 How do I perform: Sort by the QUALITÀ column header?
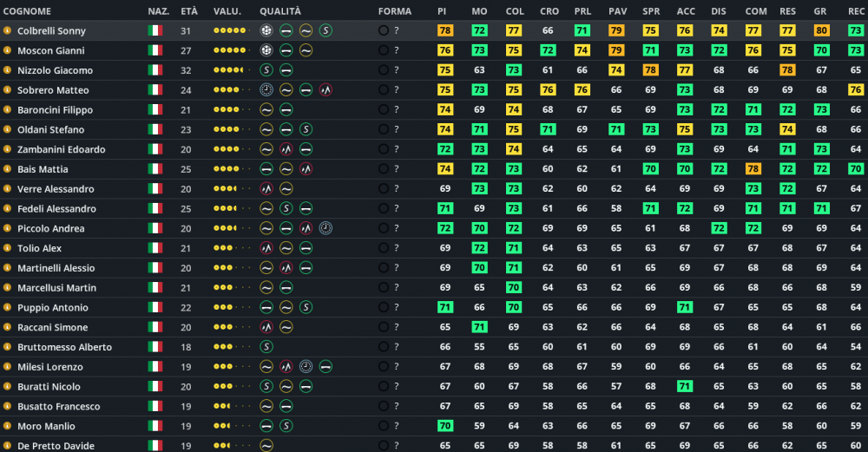point(280,11)
